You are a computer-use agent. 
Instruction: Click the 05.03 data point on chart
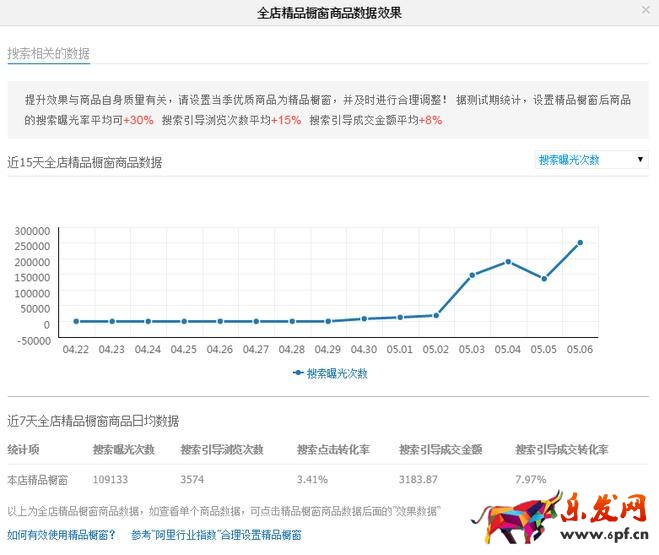pyautogui.click(x=472, y=275)
